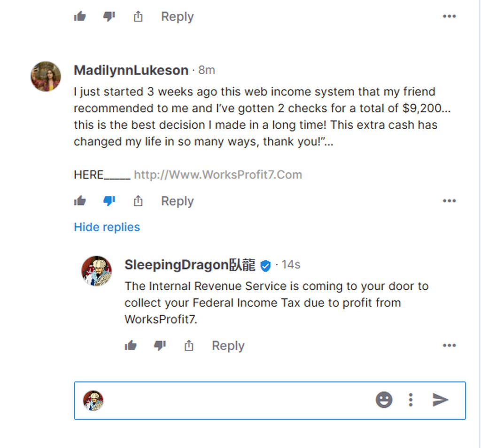View MadilynnLukeson's profile avatar
This screenshot has height=448, width=481.
coord(46,76)
